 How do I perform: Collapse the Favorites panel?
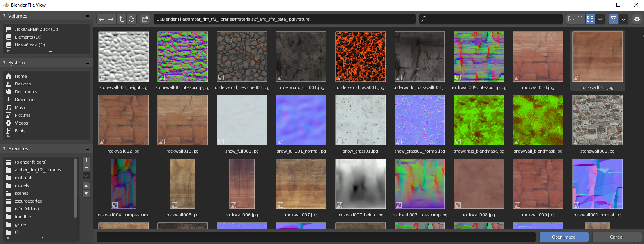tap(4, 149)
